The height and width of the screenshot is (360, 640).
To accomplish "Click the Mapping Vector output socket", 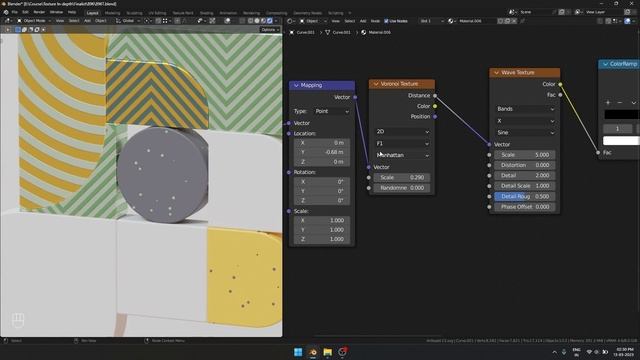I will click(355, 97).
